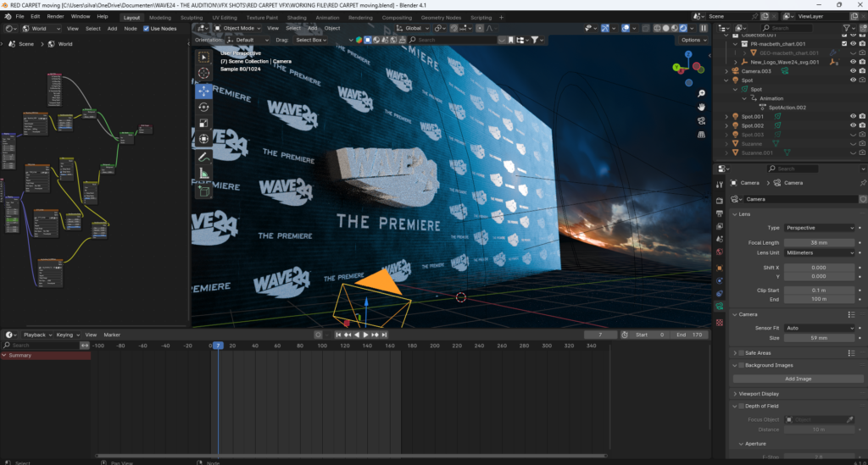Pause viewport render preview
This screenshot has width=868, height=465.
pos(704,28)
